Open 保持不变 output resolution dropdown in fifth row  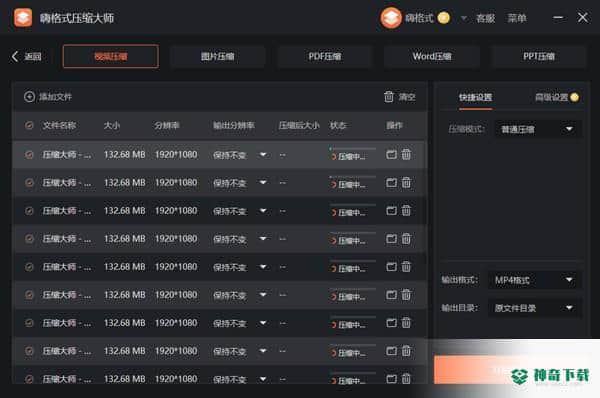pyautogui.click(x=240, y=267)
